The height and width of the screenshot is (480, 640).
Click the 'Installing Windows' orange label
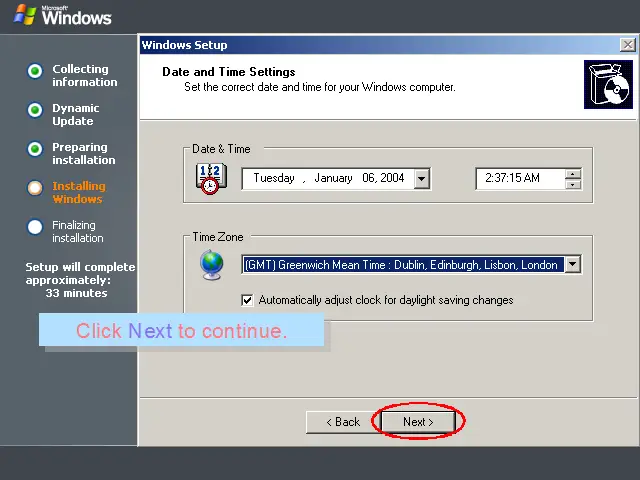point(79,192)
